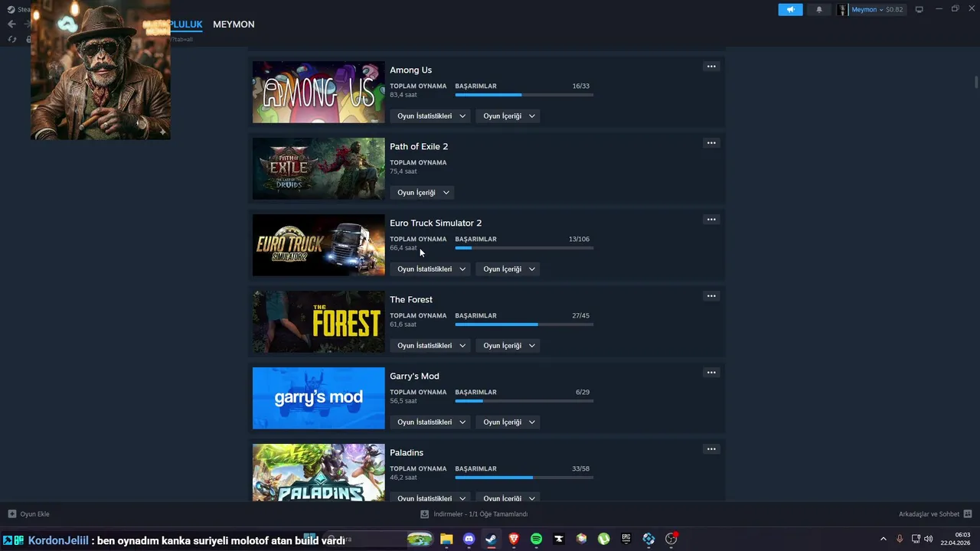The height and width of the screenshot is (551, 980).
Task: Open Epic Games Launcher from taskbar
Action: [x=626, y=540]
